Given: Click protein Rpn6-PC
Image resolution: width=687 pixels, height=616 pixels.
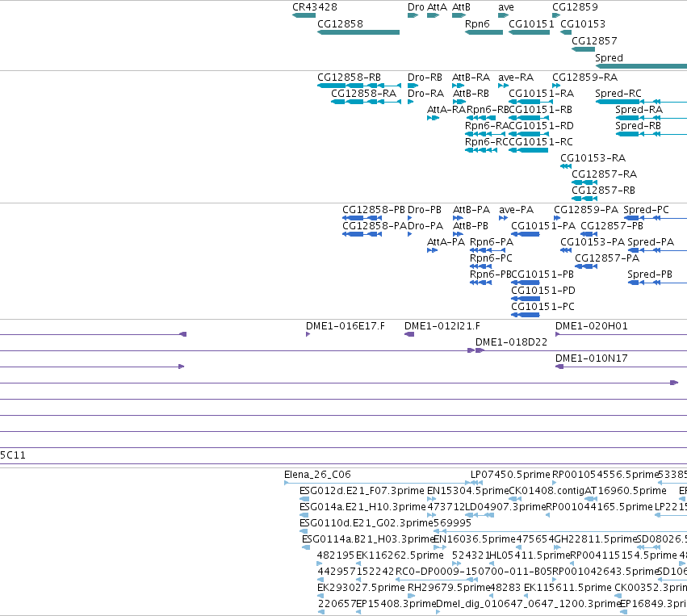Looking at the screenshot, I should [480, 266].
